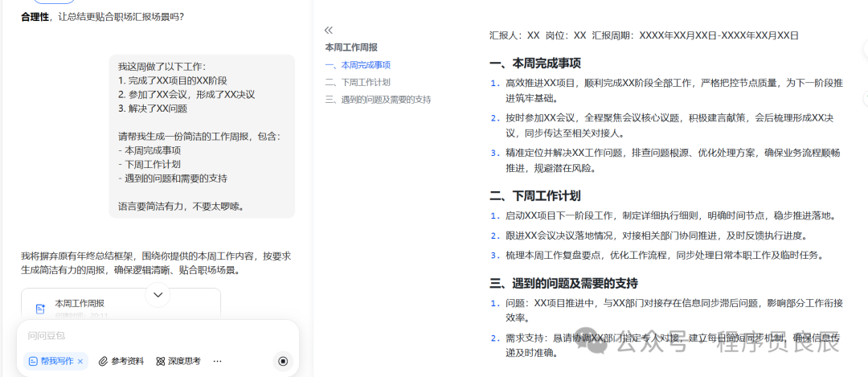The height and width of the screenshot is (377, 868).
Task: Jump to outline item 二、下周工作计划
Action: [x=358, y=83]
